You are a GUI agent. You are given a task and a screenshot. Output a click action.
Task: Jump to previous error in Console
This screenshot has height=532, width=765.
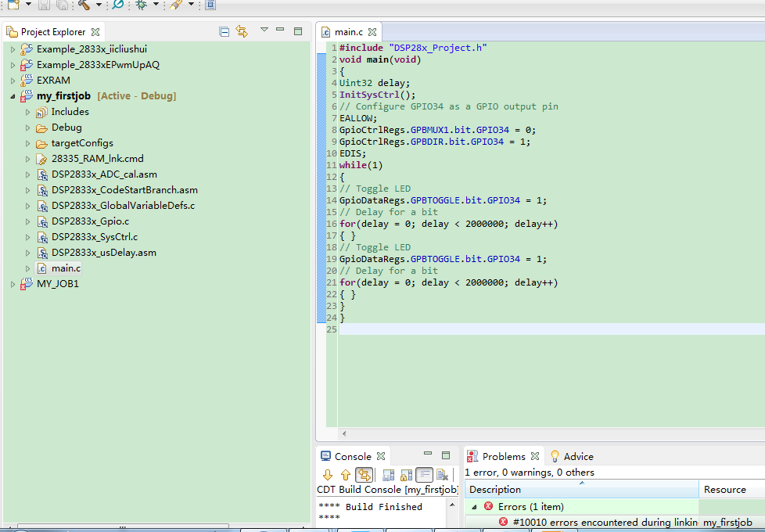pyautogui.click(x=345, y=475)
